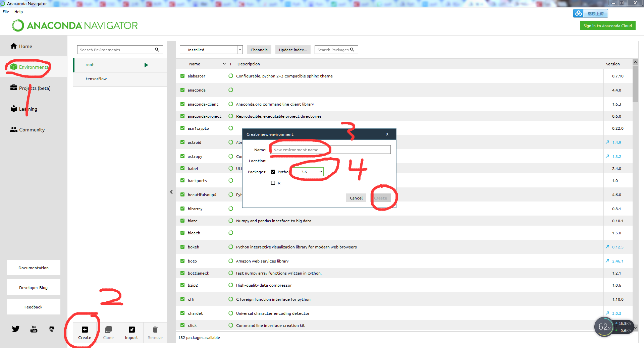Click the search magnifier in Search Environments
The height and width of the screenshot is (348, 644).
157,50
